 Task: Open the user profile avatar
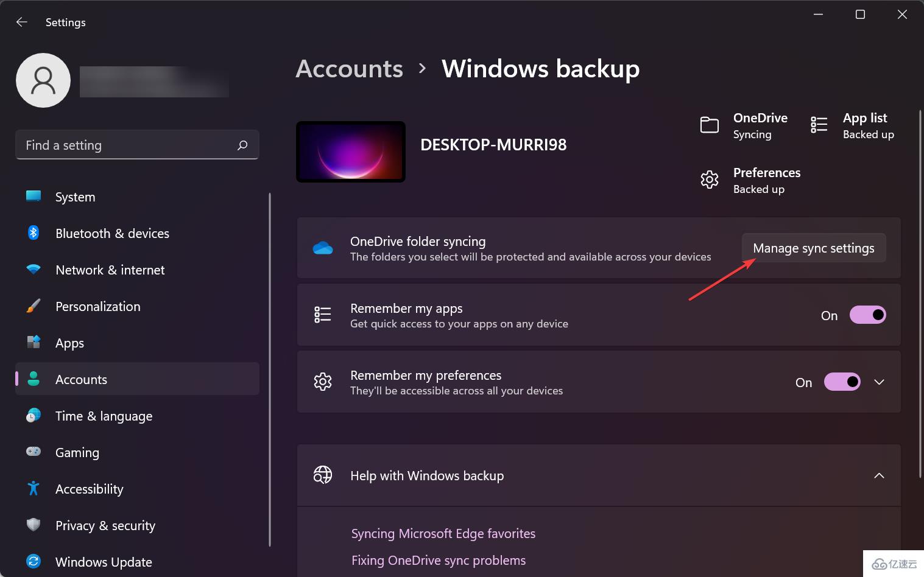click(x=43, y=80)
